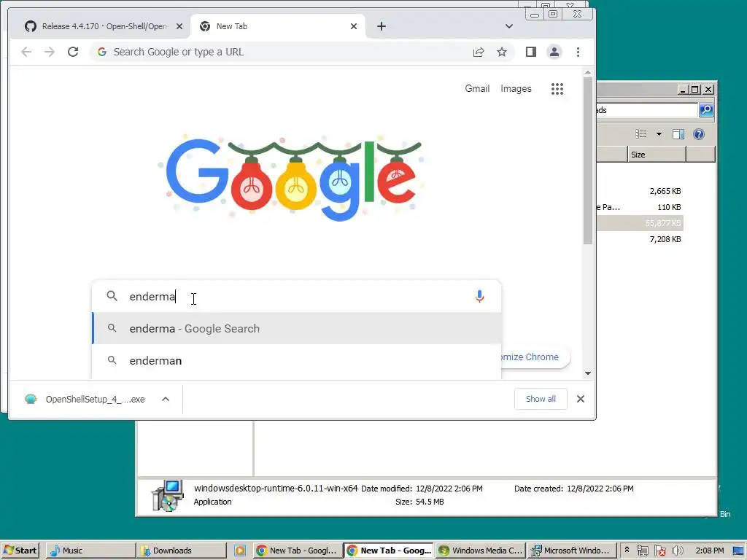Open Explorer help icon
The height and width of the screenshot is (560, 747).
tap(699, 134)
